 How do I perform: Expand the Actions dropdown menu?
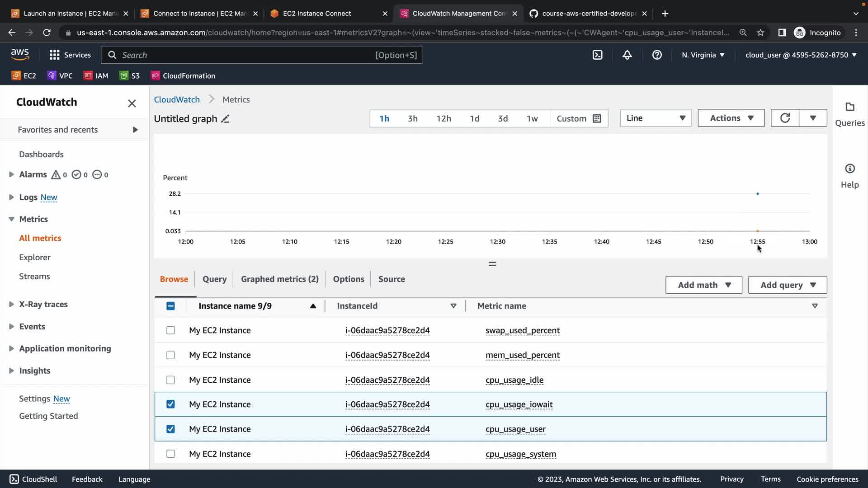pos(731,118)
